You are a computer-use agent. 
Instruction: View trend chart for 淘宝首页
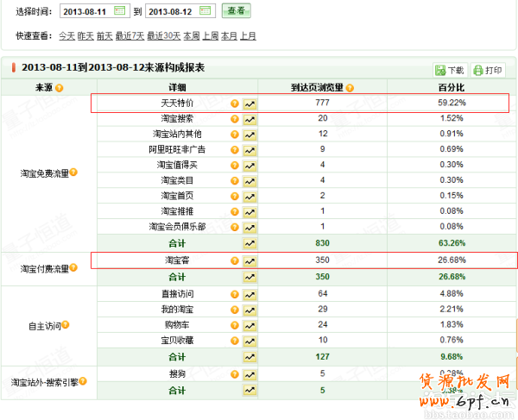250,197
